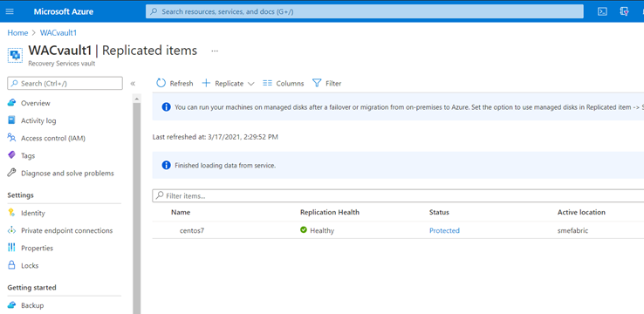Click the Healthy replication health text
Screen dimensions: 644x314
click(322, 230)
